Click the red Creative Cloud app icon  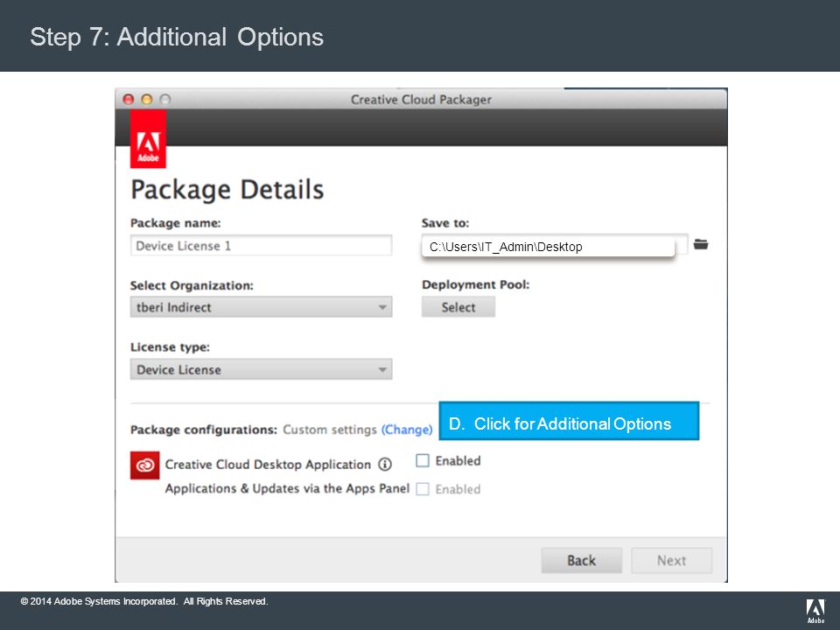pyautogui.click(x=144, y=465)
